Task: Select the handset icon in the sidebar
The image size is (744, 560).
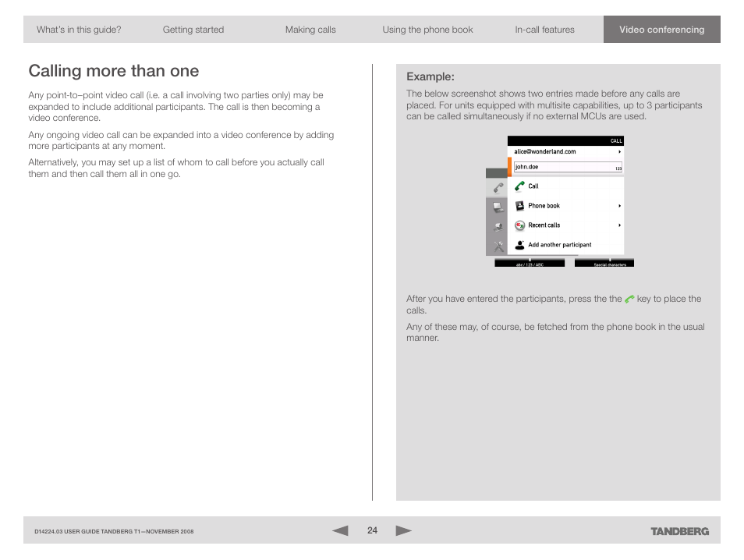Action: click(x=498, y=188)
